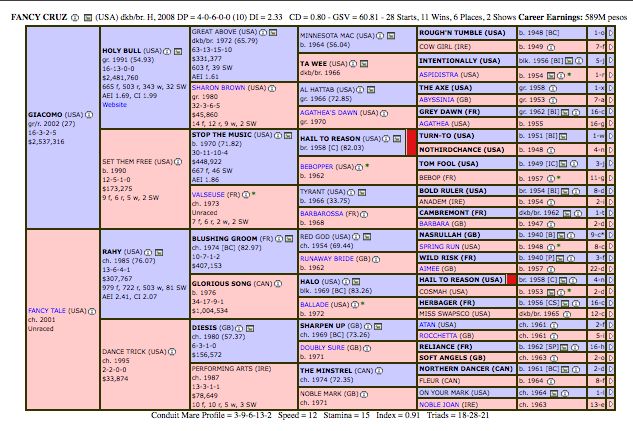
Task: Expand the arrow on INTENTIONALLY's row
Action: point(610,61)
